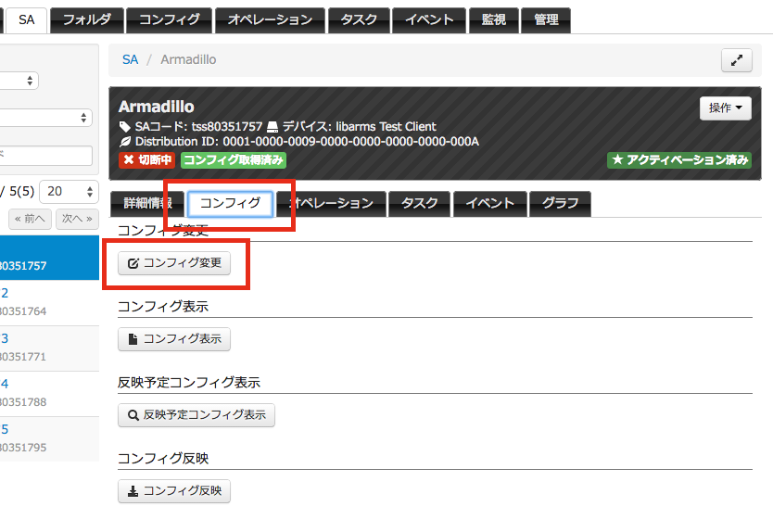Click コンフィグ反映 download button

click(174, 490)
